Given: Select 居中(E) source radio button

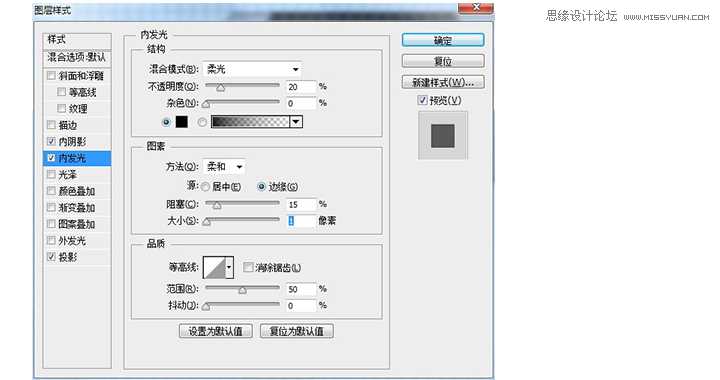Looking at the screenshot, I should tap(205, 187).
